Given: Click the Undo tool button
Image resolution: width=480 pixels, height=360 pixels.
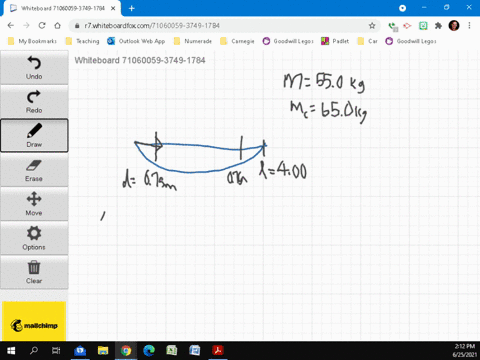Looking at the screenshot, I should click(34, 68).
